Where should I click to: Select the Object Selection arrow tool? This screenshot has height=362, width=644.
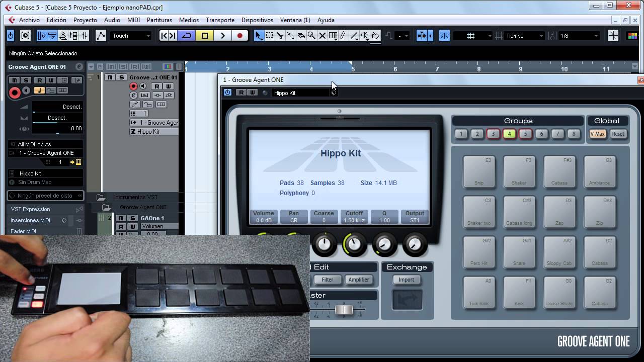click(259, 36)
